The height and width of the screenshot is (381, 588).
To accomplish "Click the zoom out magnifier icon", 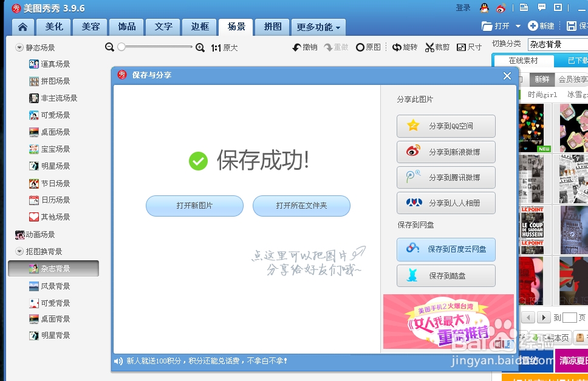I will tap(109, 47).
